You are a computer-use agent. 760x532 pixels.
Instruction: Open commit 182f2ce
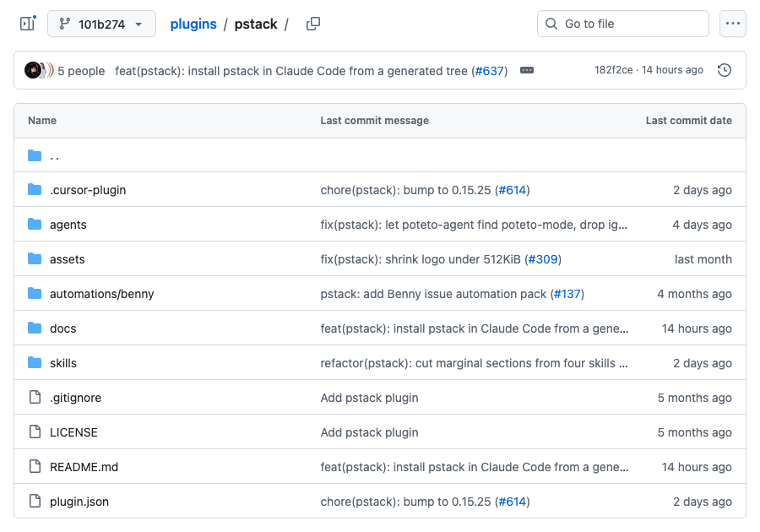coord(614,70)
